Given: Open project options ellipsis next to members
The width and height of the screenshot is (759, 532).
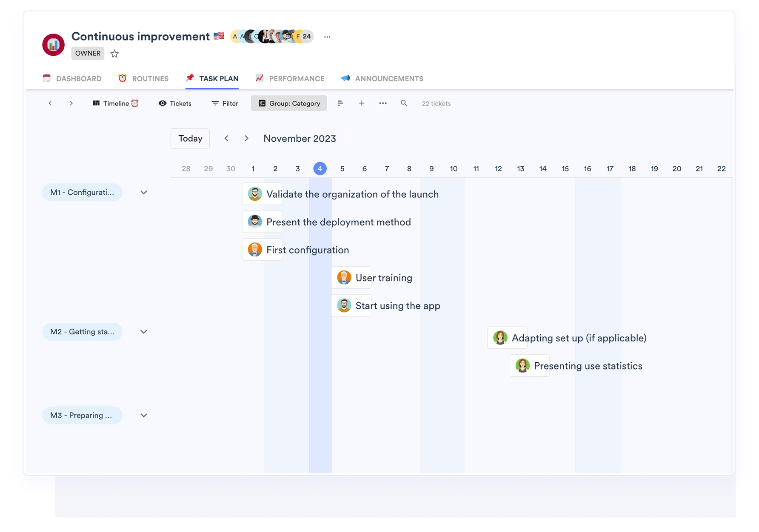Looking at the screenshot, I should coord(327,37).
